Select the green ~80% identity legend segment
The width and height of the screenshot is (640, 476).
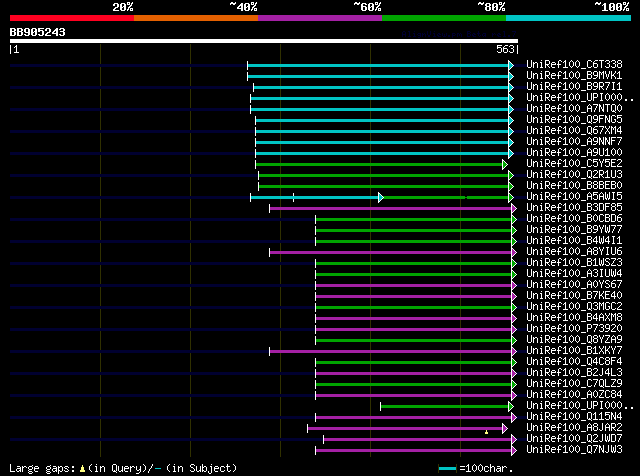pyautogui.click(x=444, y=18)
